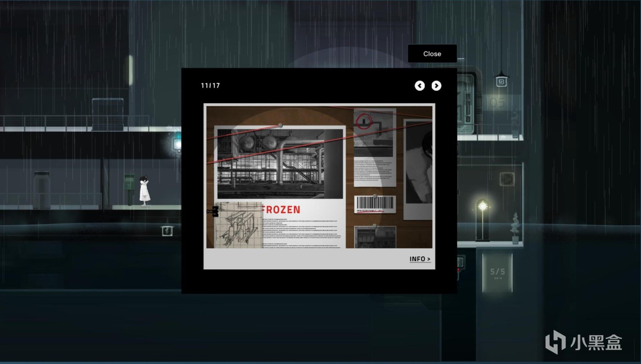This screenshot has height=364, width=641.
Task: Close the gallery viewer
Action: (x=432, y=54)
